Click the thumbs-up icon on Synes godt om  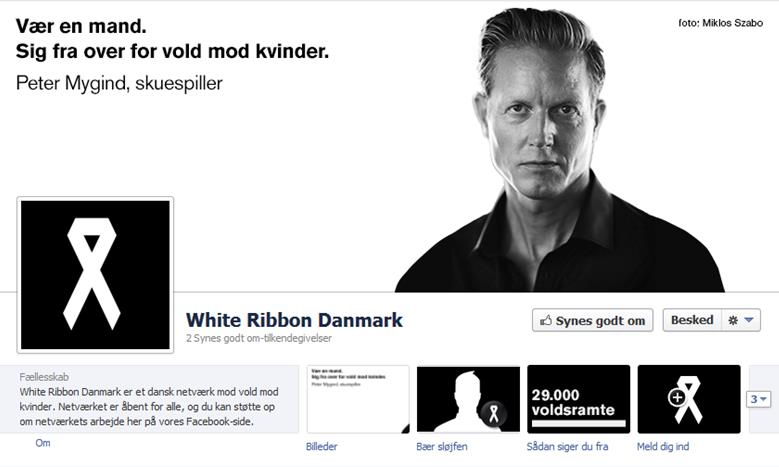click(x=546, y=320)
